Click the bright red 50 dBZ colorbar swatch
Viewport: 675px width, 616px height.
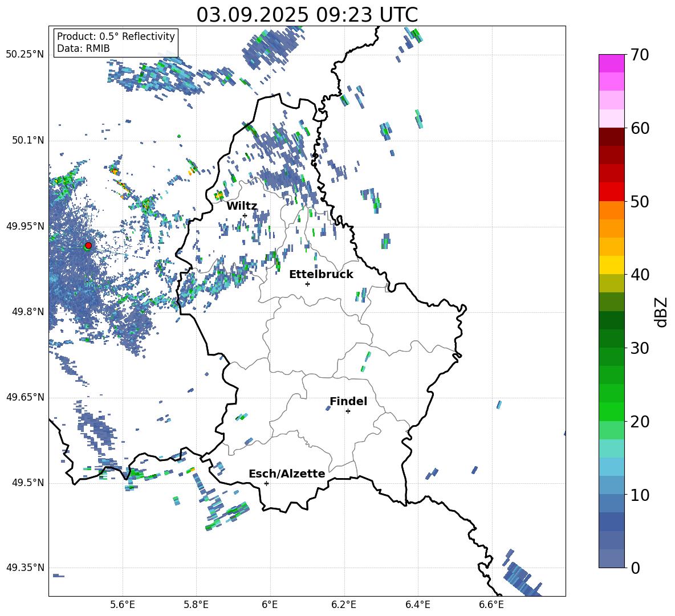pyautogui.click(x=612, y=192)
